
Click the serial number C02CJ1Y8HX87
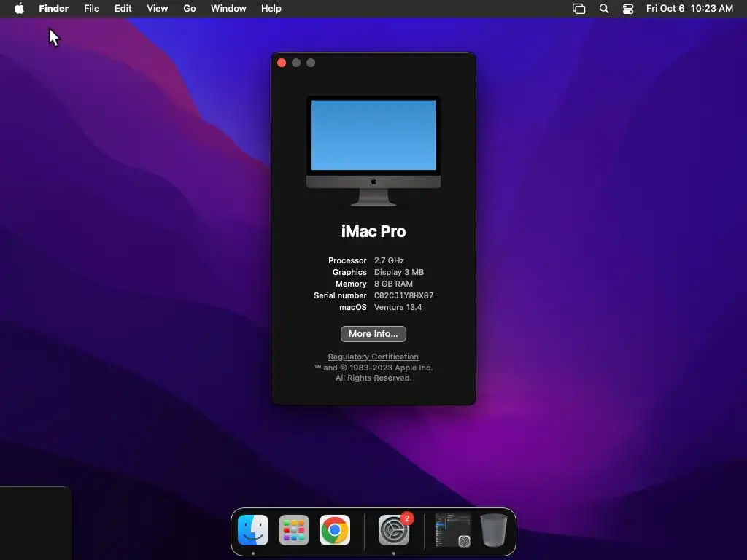404,296
